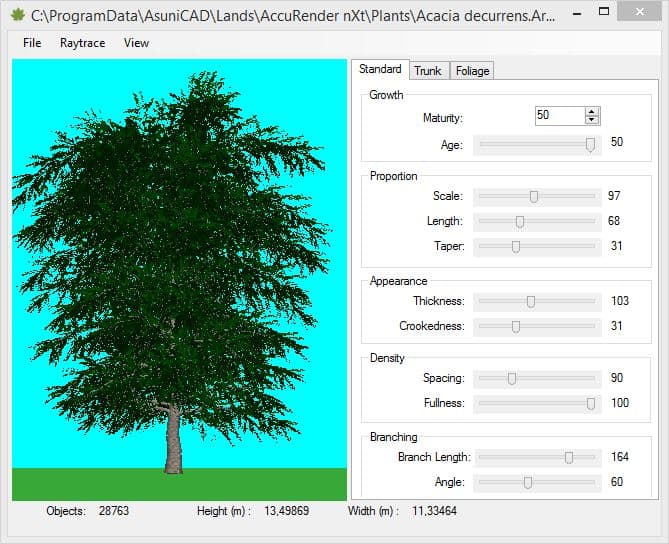Maximize the plant editor window
The height and width of the screenshot is (544, 669).
[x=604, y=12]
